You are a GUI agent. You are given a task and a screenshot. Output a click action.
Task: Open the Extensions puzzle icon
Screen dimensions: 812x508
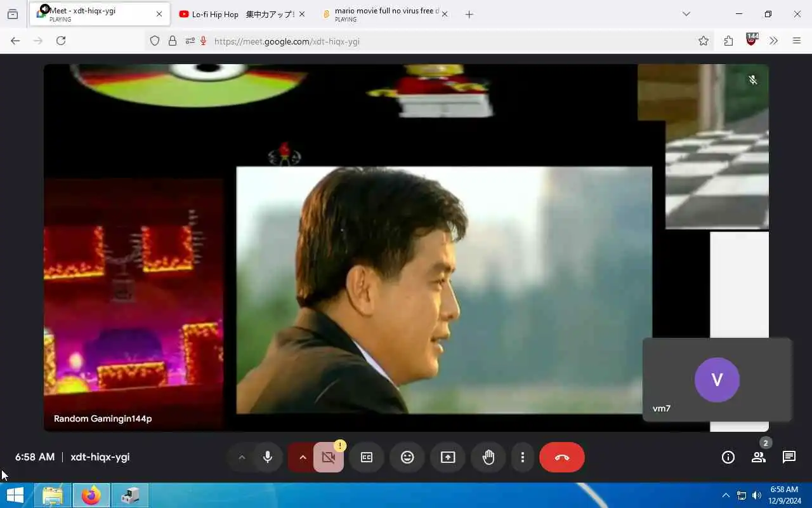pyautogui.click(x=728, y=41)
